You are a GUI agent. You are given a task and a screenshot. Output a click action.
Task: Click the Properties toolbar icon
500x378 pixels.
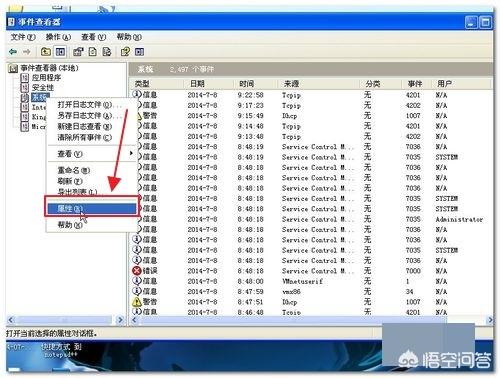(78, 52)
